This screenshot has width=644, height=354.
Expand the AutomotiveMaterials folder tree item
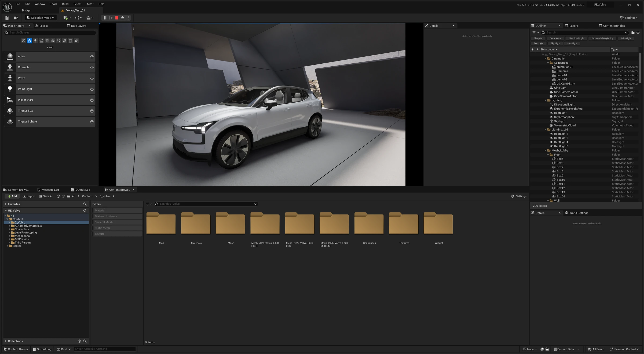coord(9,226)
